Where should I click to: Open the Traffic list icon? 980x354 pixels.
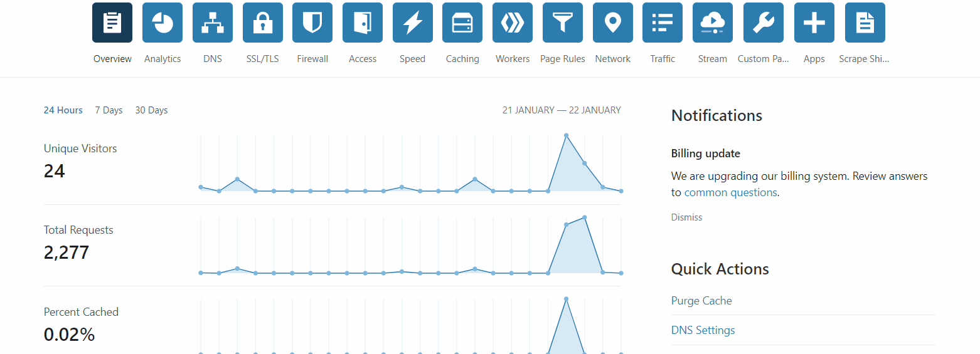663,23
